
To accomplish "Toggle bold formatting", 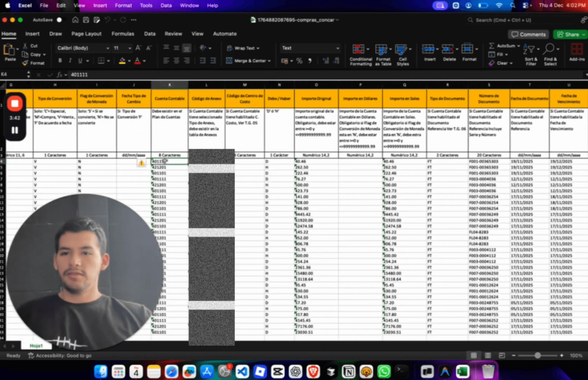I will [x=60, y=61].
